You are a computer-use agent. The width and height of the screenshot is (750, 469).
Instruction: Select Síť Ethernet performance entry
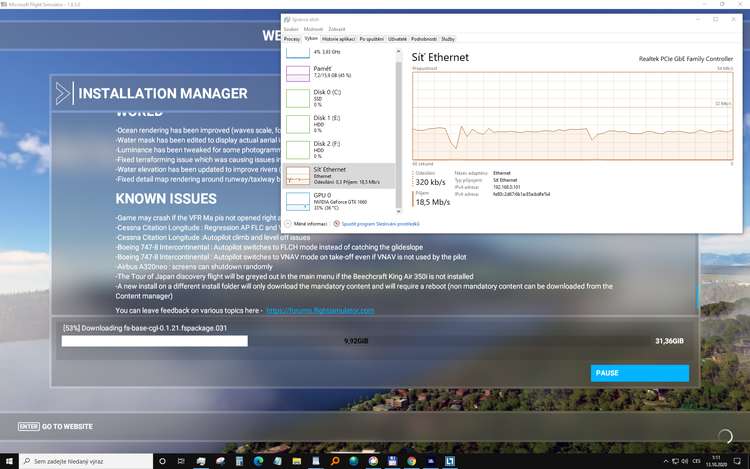click(x=339, y=175)
